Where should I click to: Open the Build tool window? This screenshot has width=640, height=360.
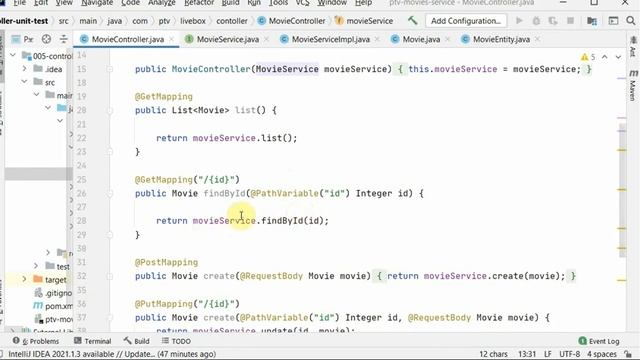pos(137,341)
